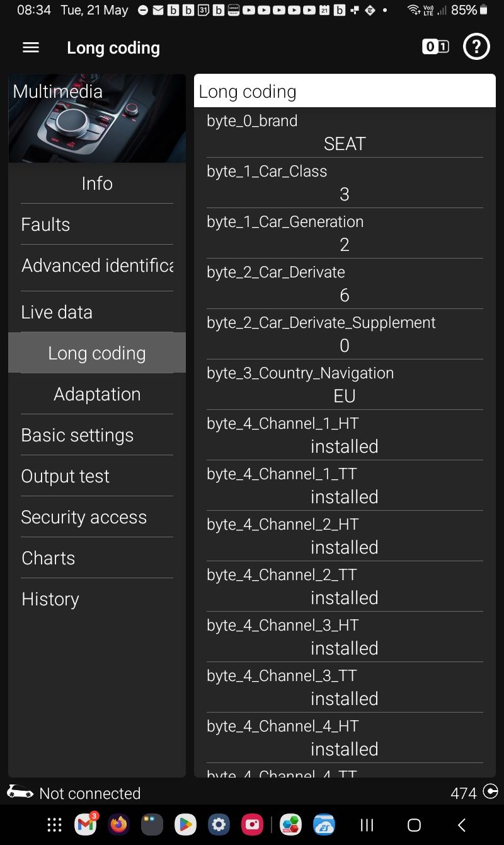Open the help question mark icon
Screen dimensions: 504x845
[x=476, y=47]
